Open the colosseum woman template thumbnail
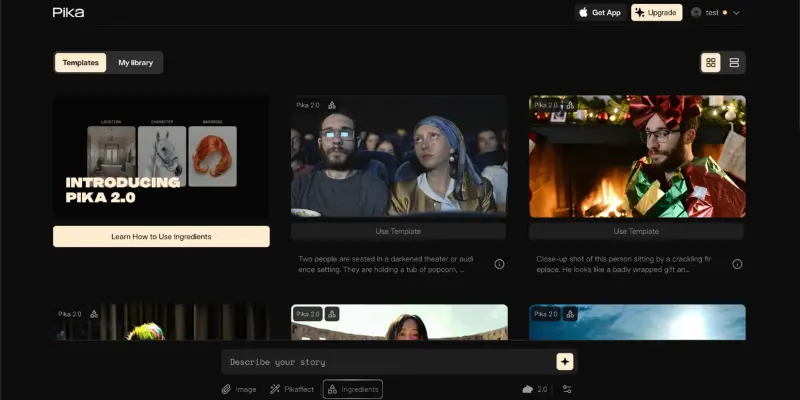800x400 pixels. point(399,322)
